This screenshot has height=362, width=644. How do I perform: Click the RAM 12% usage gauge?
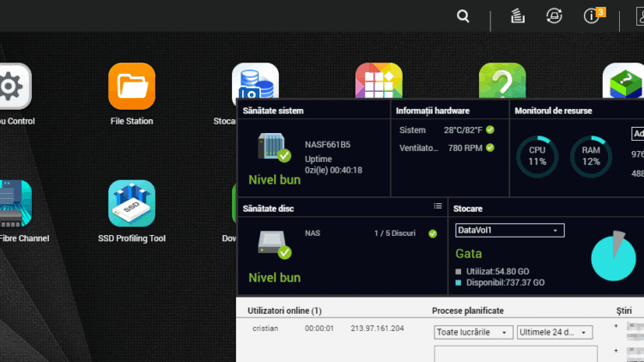point(591,156)
